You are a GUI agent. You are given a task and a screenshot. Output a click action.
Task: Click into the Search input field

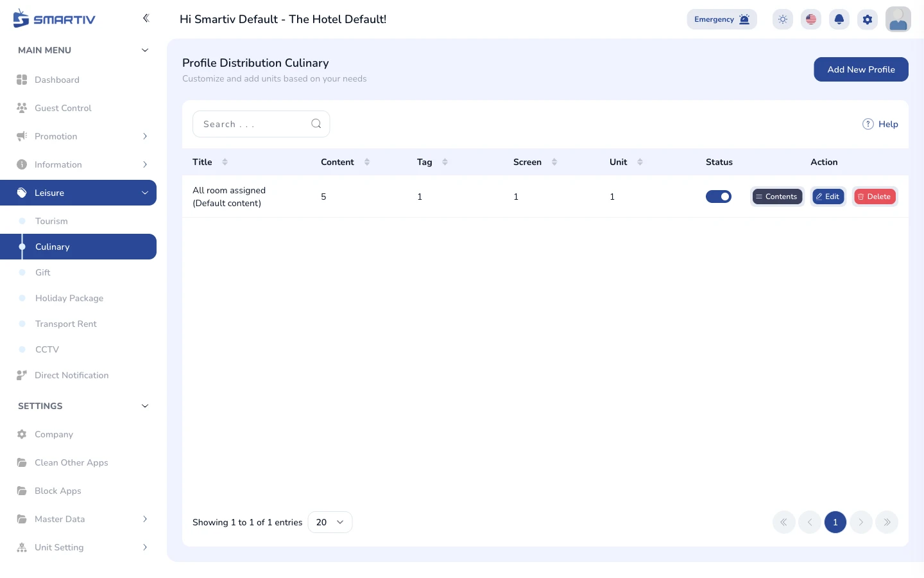point(261,124)
